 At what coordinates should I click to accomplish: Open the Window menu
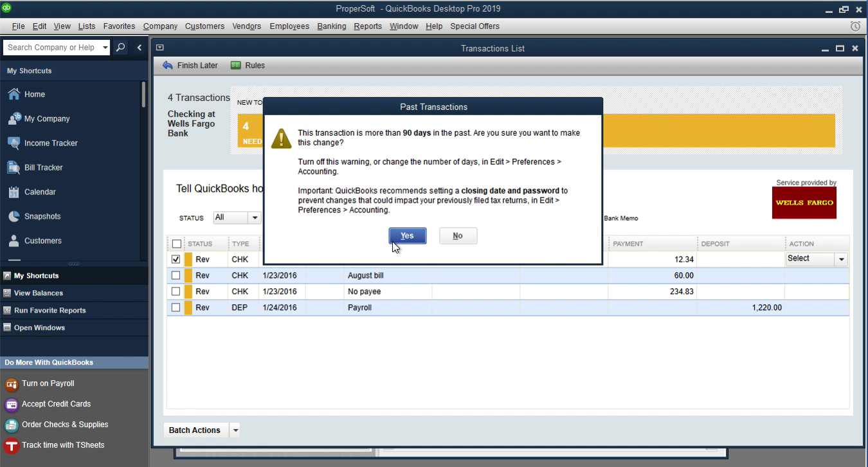pyautogui.click(x=404, y=26)
